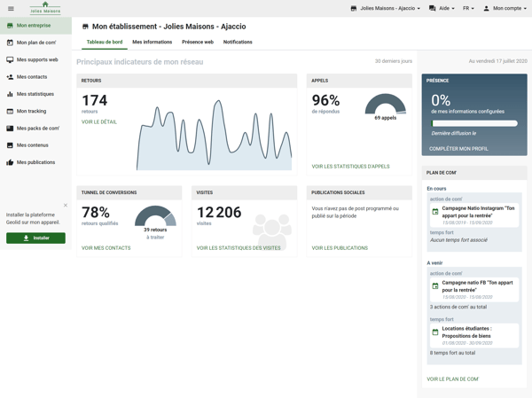Expand the Jolies Maisons - Ajaccio dropdown

[x=386, y=9]
